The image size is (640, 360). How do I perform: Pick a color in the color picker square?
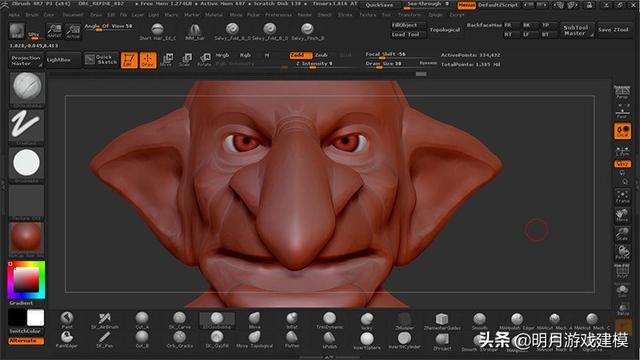click(26, 280)
